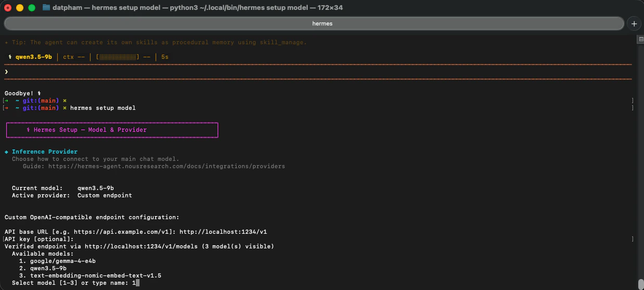Click the 'Goodbye!' message

tap(22, 93)
